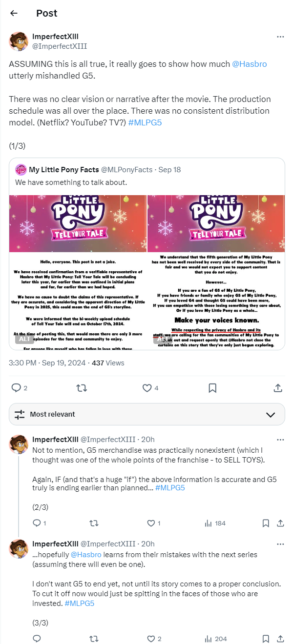The height and width of the screenshot is (644, 293).
Task: Bookmark the (2/3) reply post
Action: (266, 523)
